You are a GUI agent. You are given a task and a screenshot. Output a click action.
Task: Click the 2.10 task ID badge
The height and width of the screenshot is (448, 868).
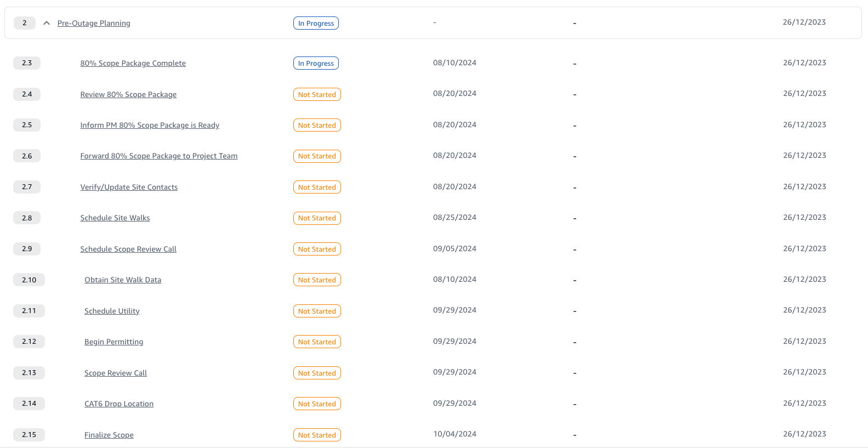29,280
